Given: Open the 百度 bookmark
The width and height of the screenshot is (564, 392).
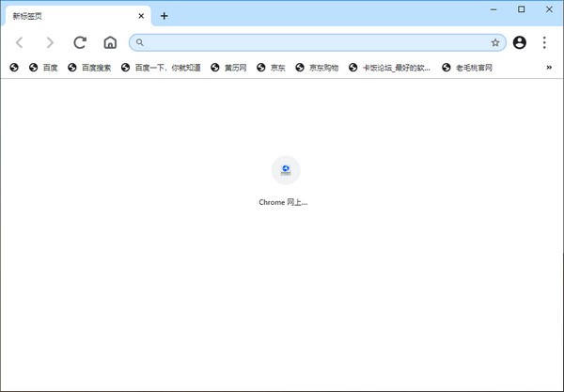Looking at the screenshot, I should pyautogui.click(x=43, y=68).
